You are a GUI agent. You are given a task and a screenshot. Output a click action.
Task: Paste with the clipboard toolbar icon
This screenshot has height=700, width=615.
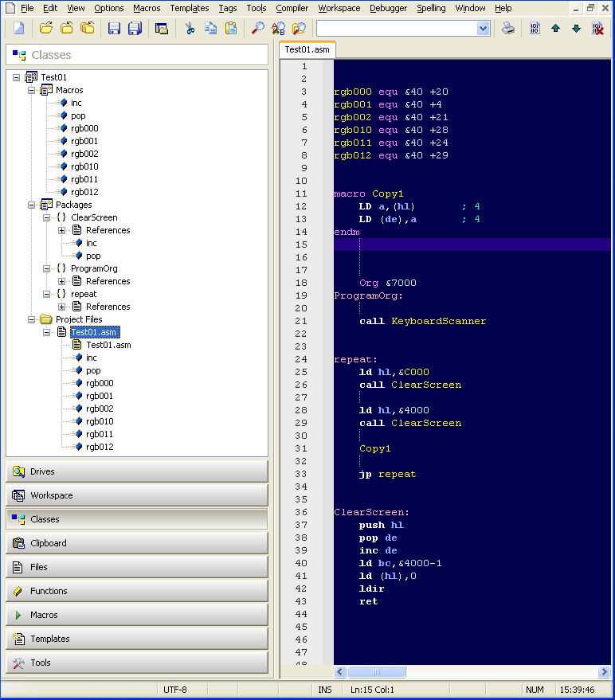point(231,29)
